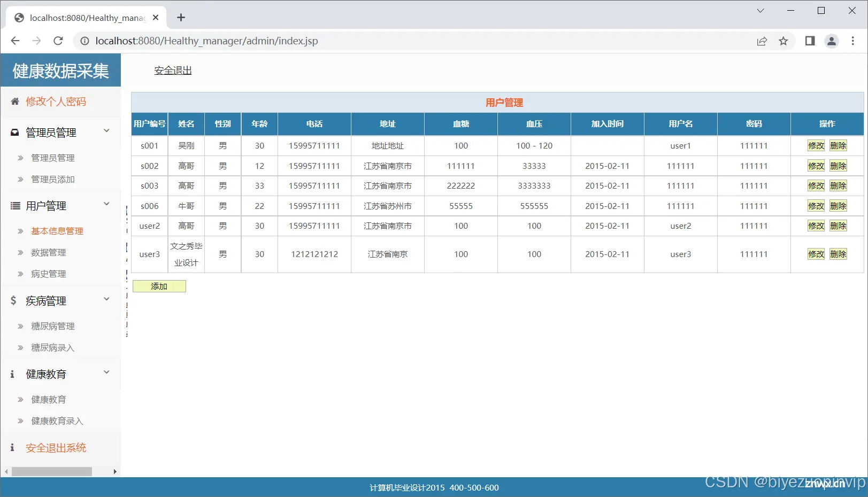Click 删除 for user s002
The image size is (868, 497).
pyautogui.click(x=838, y=166)
